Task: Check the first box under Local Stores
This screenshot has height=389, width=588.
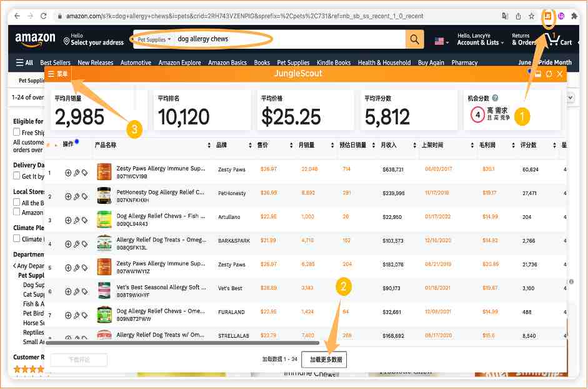Action: pos(16,202)
